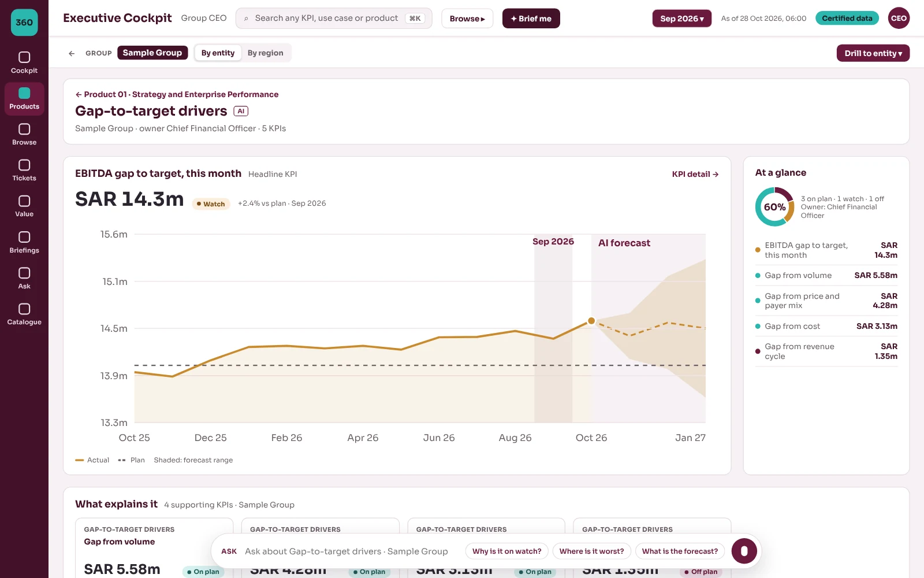Open the Catalogue sidebar item
This screenshot has height=578, width=924.
point(24,314)
